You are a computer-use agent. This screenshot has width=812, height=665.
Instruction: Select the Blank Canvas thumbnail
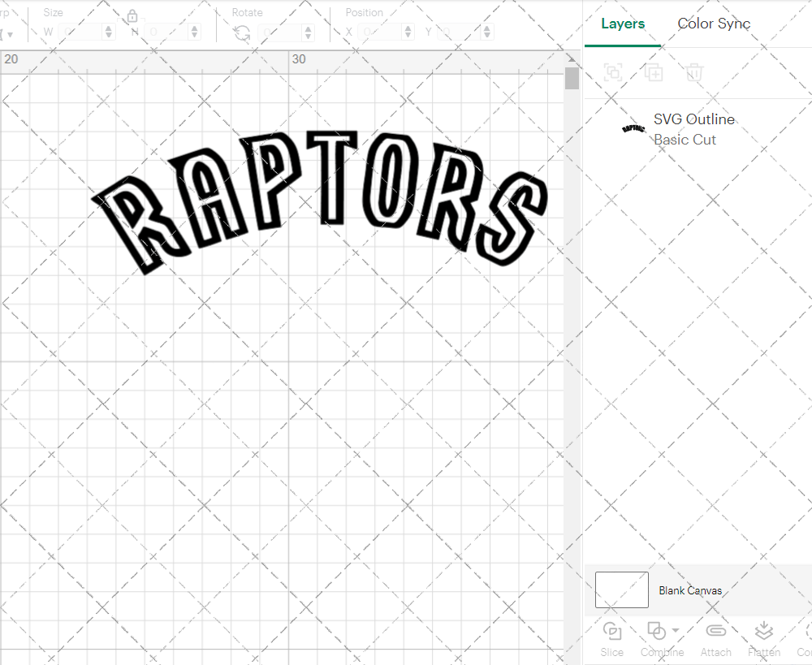[x=621, y=590]
